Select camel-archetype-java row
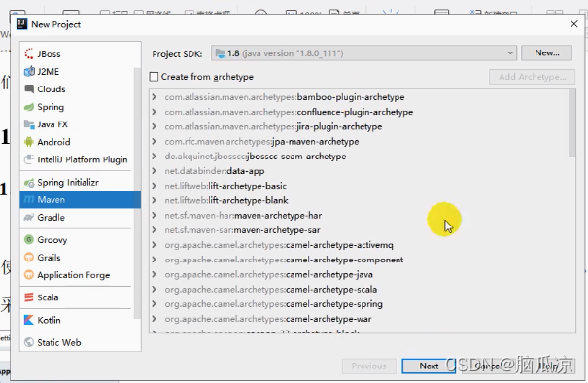 coord(268,274)
